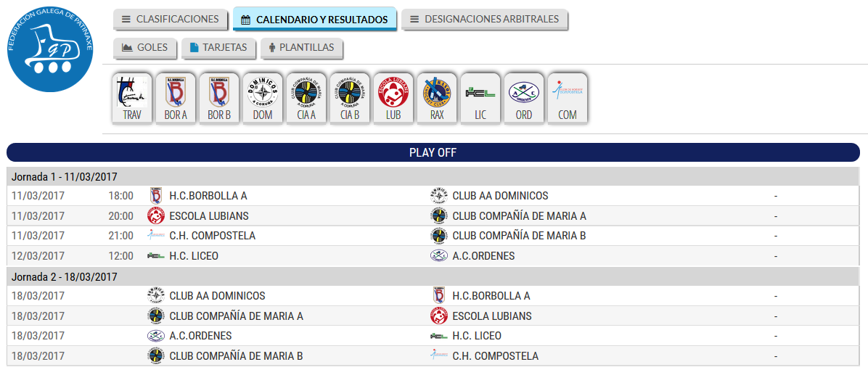Select the ORD team icon

524,99
